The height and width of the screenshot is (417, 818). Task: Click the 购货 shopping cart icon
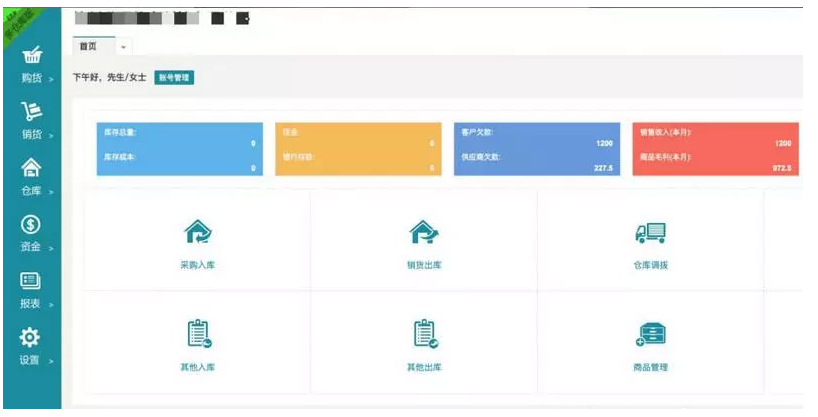click(31, 55)
